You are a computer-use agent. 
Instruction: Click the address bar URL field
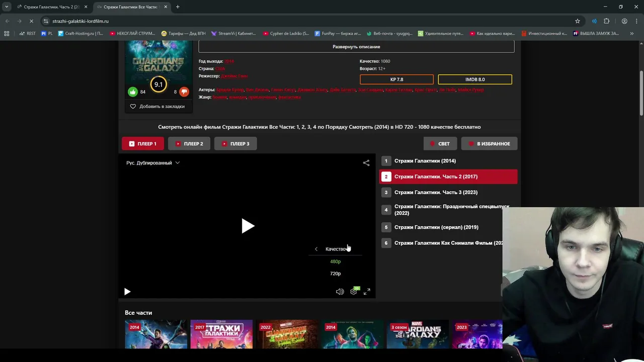pyautogui.click(x=312, y=21)
